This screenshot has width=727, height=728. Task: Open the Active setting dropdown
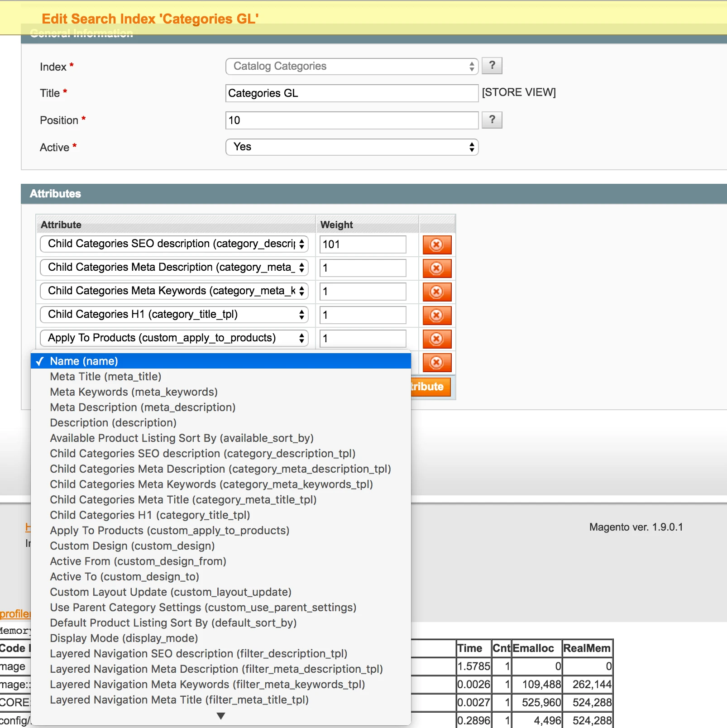tap(352, 147)
